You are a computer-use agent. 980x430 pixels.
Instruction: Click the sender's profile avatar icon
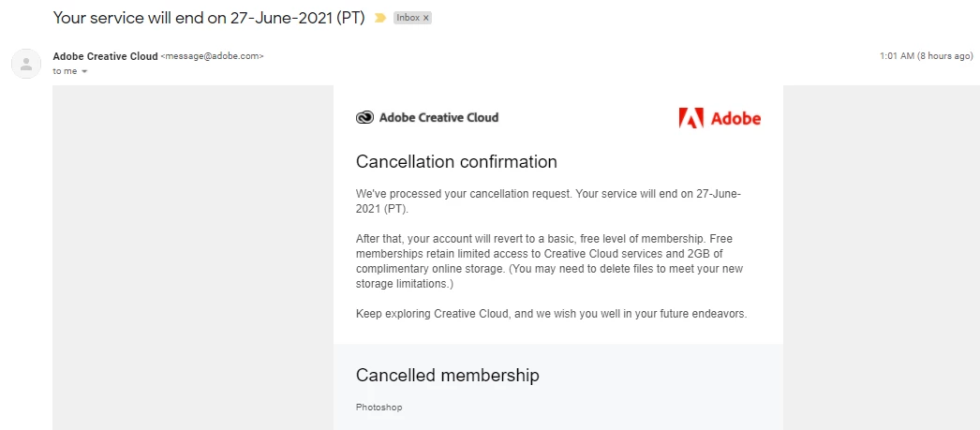click(25, 64)
